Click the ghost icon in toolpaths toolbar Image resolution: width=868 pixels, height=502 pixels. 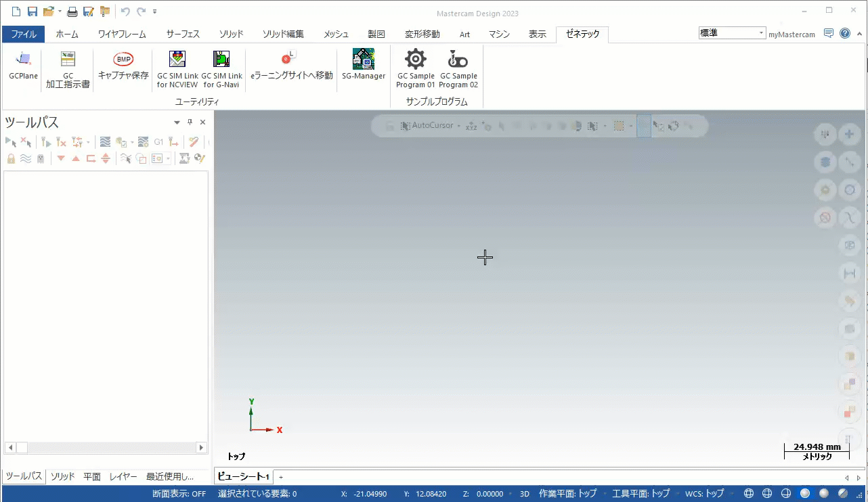41,158
